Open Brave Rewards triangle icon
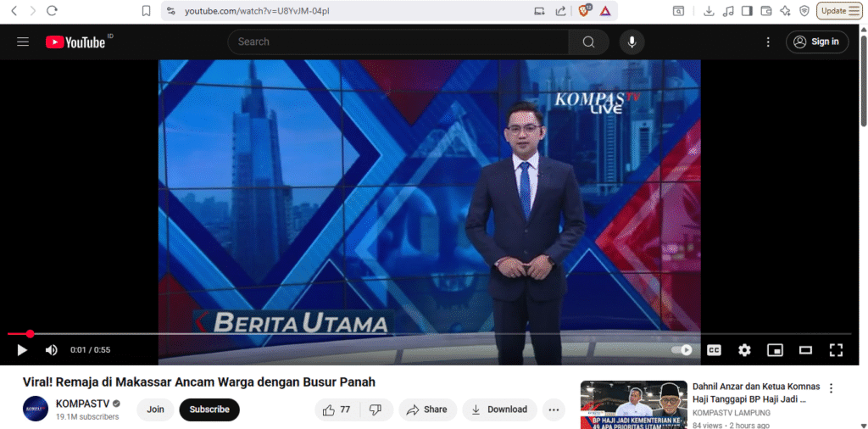Image resolution: width=868 pixels, height=429 pixels. 604,11
